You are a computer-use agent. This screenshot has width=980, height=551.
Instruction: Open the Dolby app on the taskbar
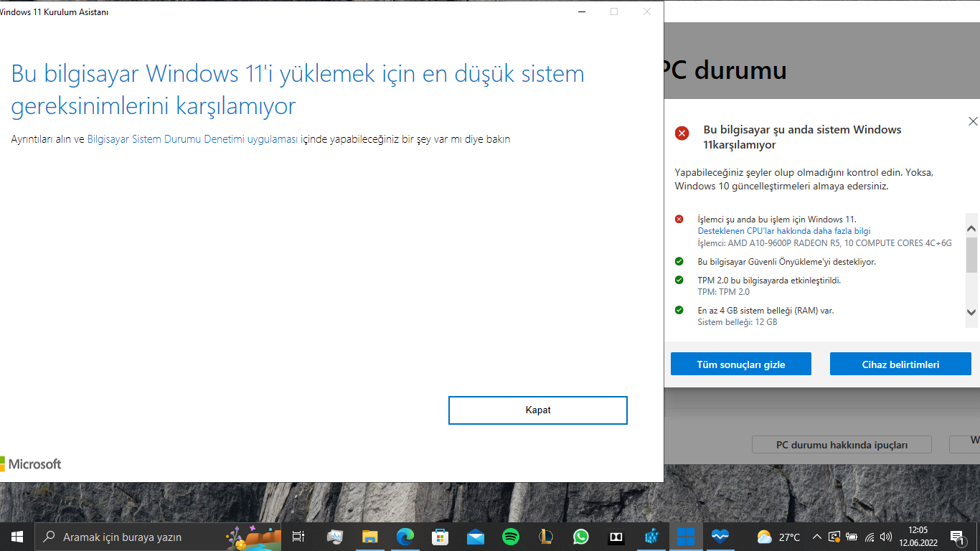[x=616, y=537]
